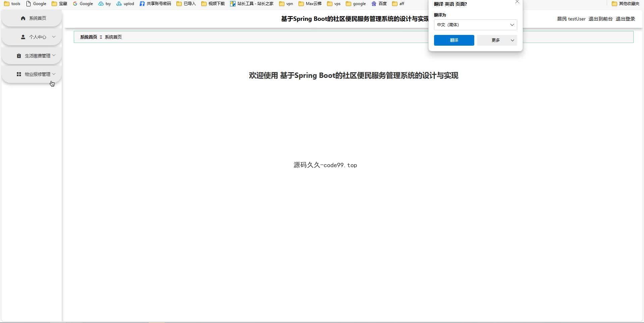Screen dimensions: 644x323
Task: Click the home icon beside 系统首页
Action: pyautogui.click(x=23, y=18)
